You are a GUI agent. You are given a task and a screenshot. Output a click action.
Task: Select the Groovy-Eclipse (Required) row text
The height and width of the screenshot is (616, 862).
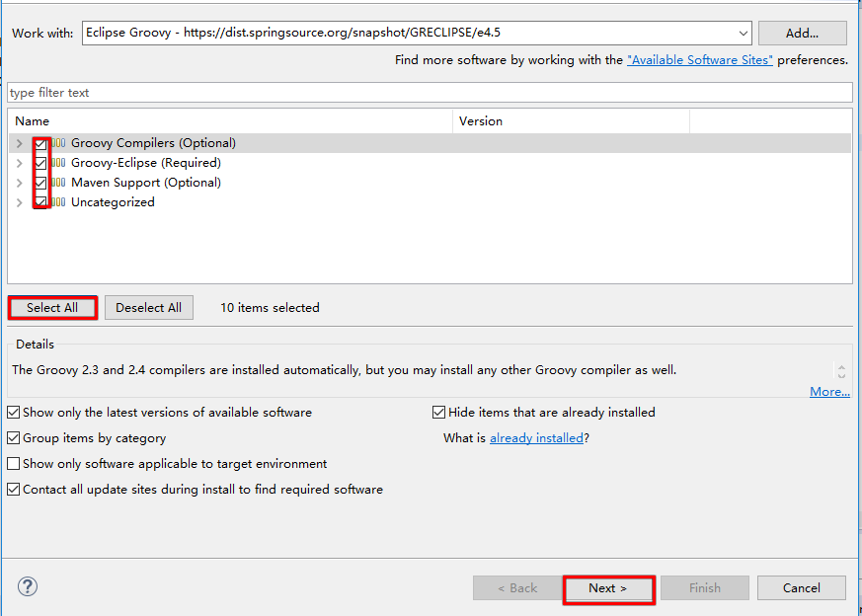[146, 163]
